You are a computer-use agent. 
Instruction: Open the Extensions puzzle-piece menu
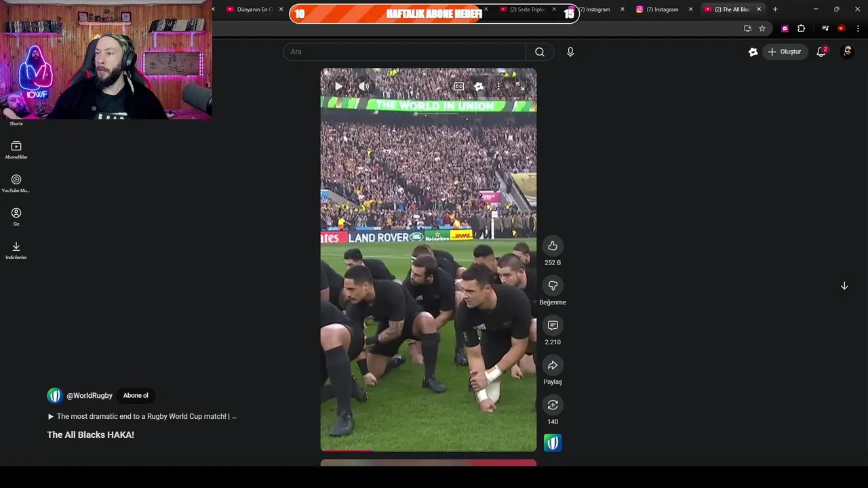[x=802, y=28]
